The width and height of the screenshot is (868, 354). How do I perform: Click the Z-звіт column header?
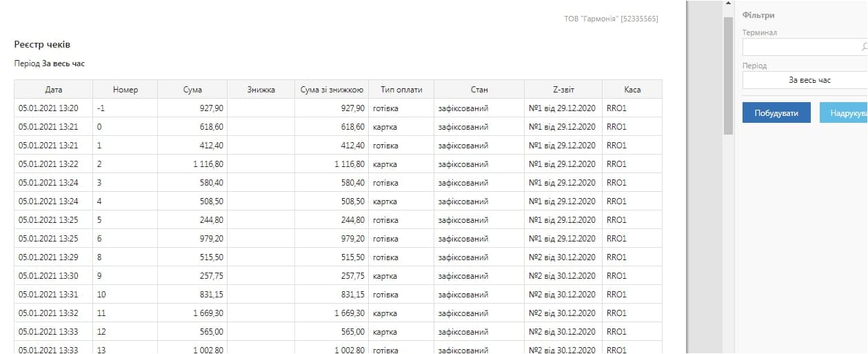tap(563, 90)
